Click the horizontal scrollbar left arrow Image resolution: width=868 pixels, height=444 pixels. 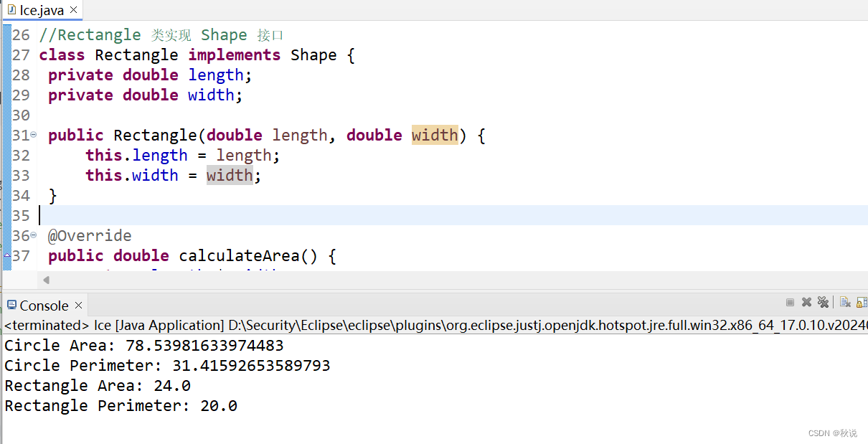click(x=46, y=280)
